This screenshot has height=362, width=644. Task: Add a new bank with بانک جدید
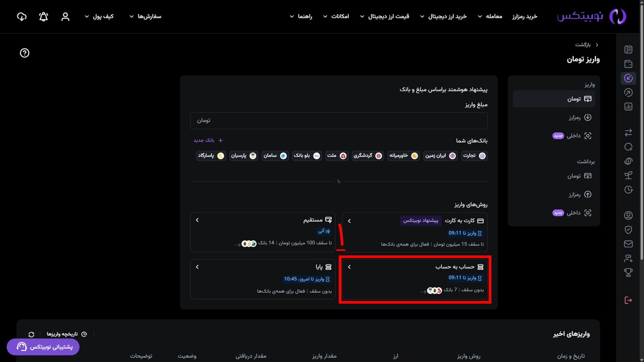tap(208, 140)
